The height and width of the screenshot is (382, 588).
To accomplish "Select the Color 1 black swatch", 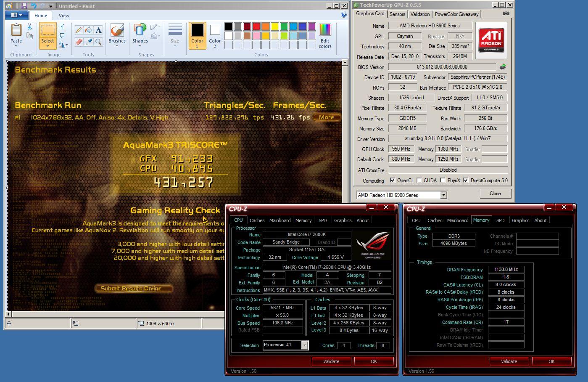I will click(197, 30).
